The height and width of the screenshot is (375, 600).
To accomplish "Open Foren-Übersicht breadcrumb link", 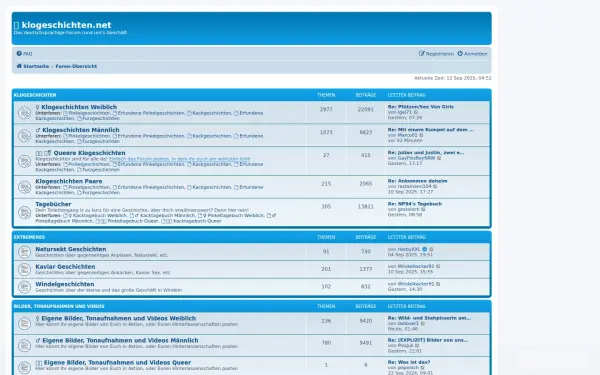I will point(76,66).
